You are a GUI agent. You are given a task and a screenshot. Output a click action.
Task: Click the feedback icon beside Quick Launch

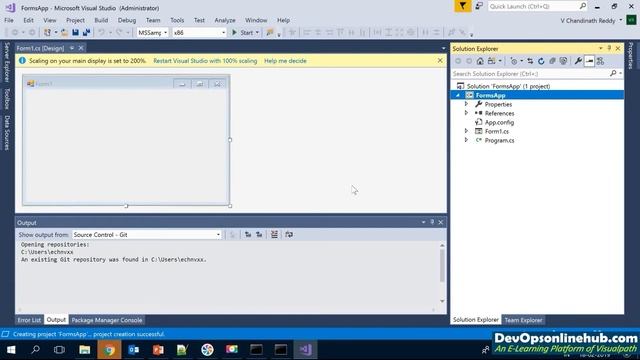tap(479, 6)
